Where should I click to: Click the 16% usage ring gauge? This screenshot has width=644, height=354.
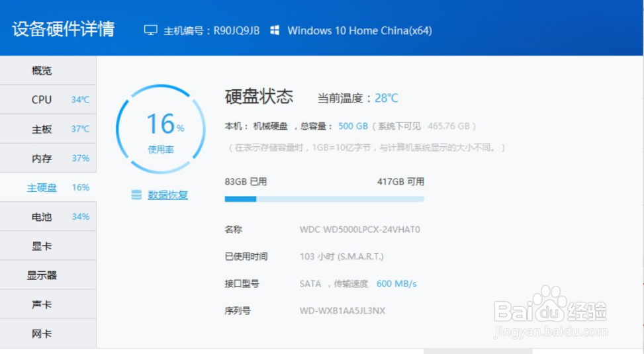pos(161,129)
